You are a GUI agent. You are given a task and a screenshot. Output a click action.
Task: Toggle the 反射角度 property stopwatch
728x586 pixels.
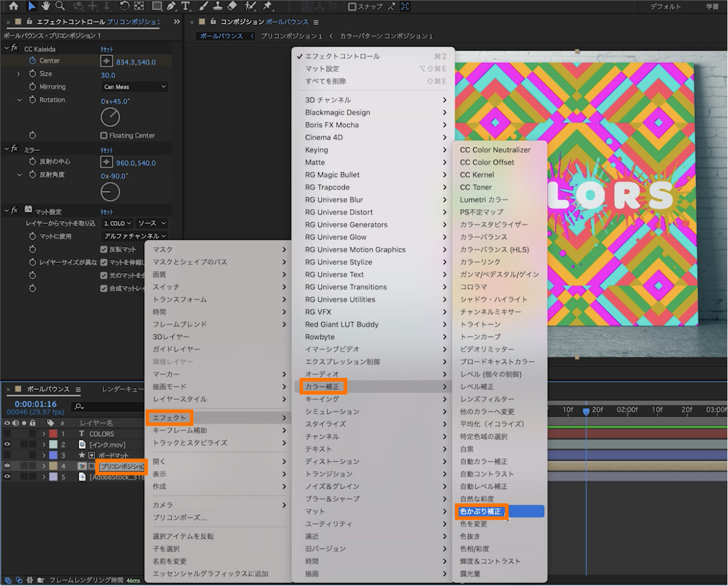click(33, 175)
